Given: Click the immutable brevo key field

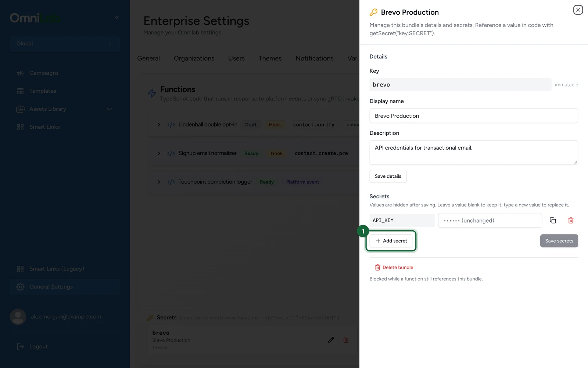Looking at the screenshot, I should tap(460, 85).
